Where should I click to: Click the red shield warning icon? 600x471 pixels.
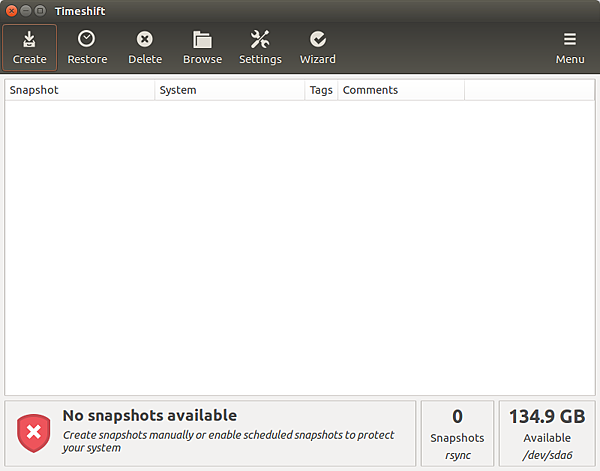coord(34,433)
